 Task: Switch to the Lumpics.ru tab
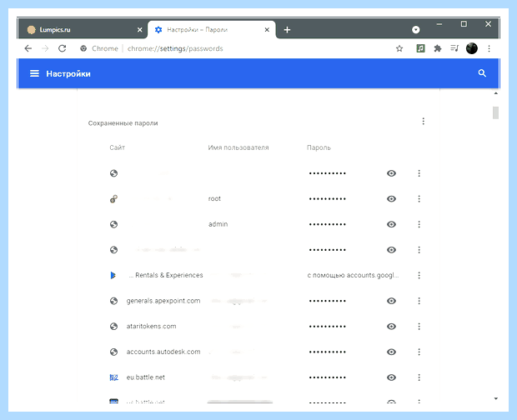coord(83,30)
